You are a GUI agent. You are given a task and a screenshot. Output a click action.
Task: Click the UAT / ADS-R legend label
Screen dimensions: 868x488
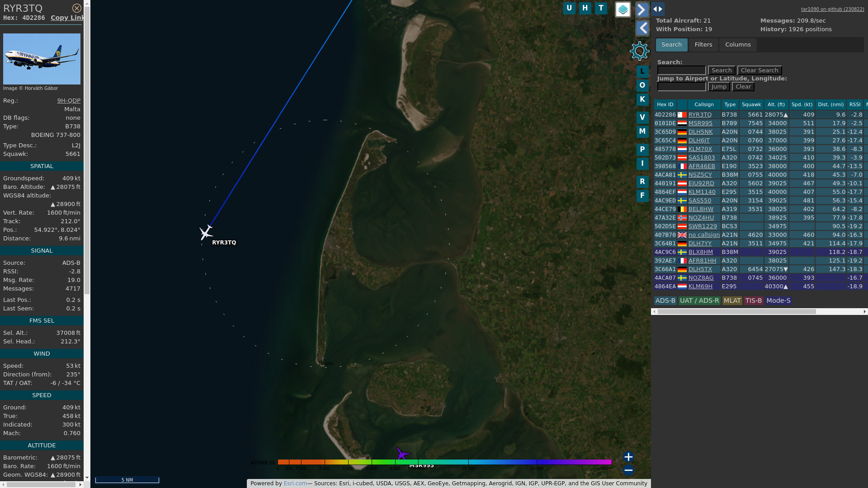pos(699,301)
